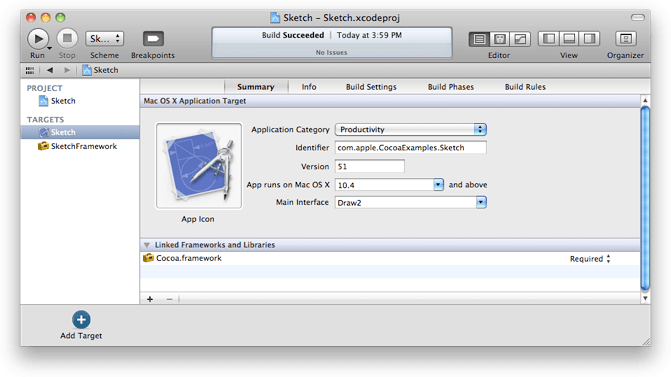Go forward in jump bar history
Screen dimensions: 671x377
pos(67,70)
